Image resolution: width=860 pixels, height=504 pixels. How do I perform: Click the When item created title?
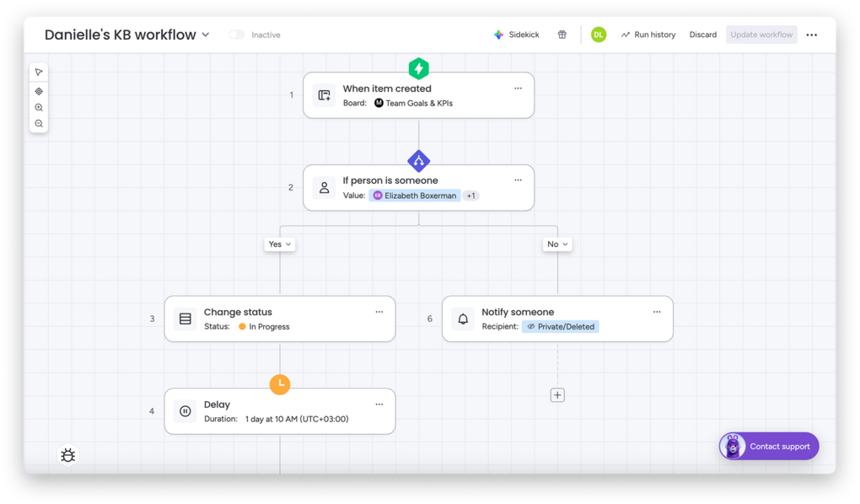click(x=387, y=88)
